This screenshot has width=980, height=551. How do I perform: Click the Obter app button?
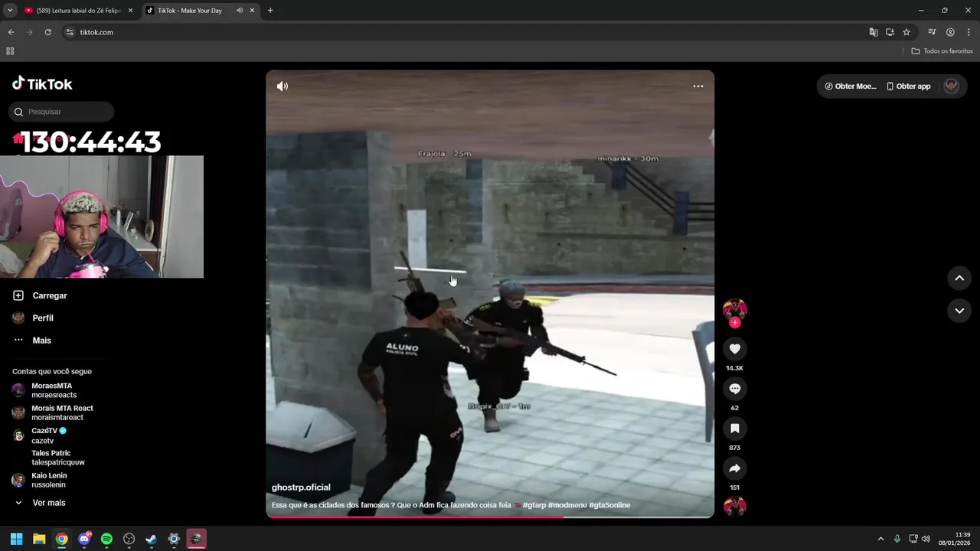[x=909, y=86]
